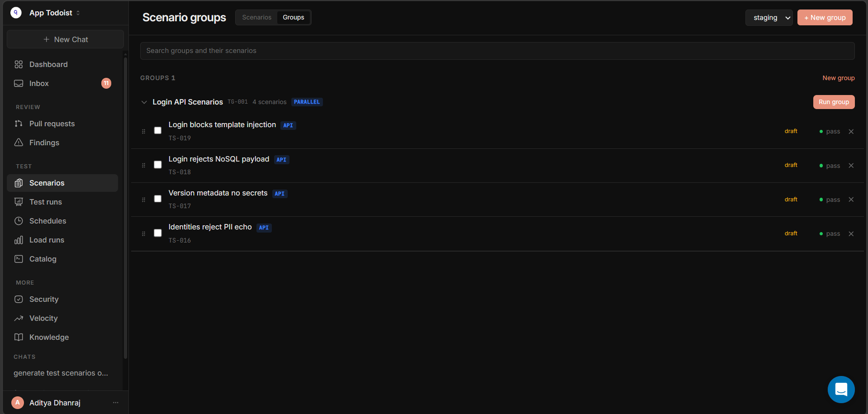Grab the drag handle for TS-016 row

[x=143, y=234]
